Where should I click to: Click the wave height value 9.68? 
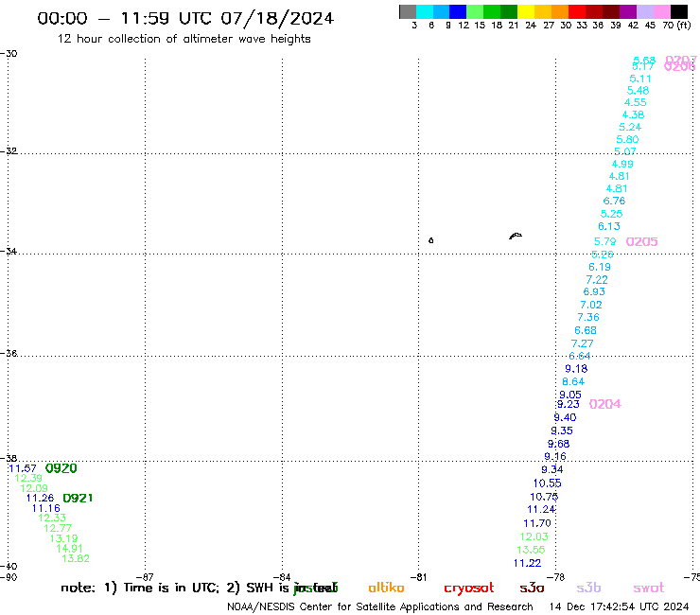558,444
